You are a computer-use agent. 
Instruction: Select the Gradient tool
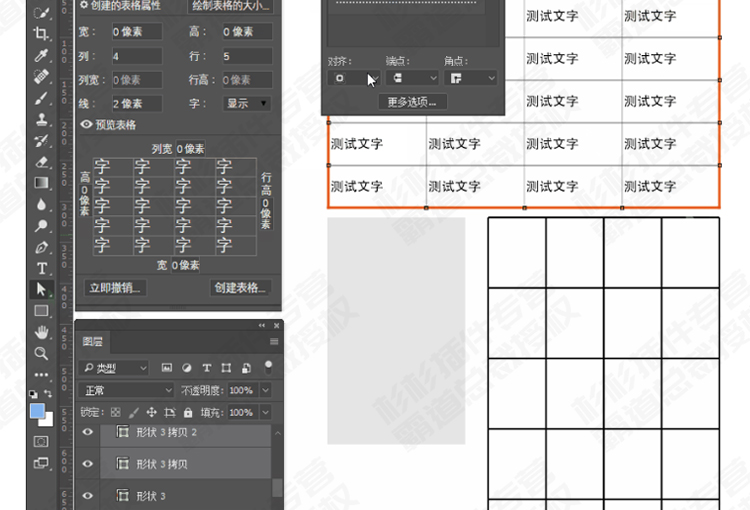(x=41, y=183)
